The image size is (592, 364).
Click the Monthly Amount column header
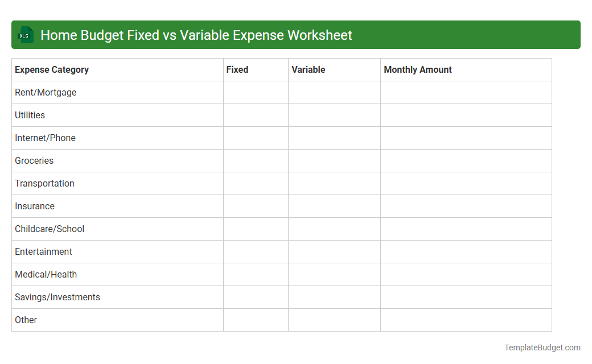click(x=417, y=69)
